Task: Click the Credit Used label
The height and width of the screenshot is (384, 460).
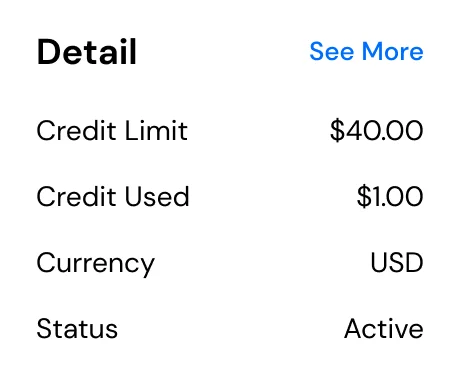Action: pyautogui.click(x=113, y=196)
